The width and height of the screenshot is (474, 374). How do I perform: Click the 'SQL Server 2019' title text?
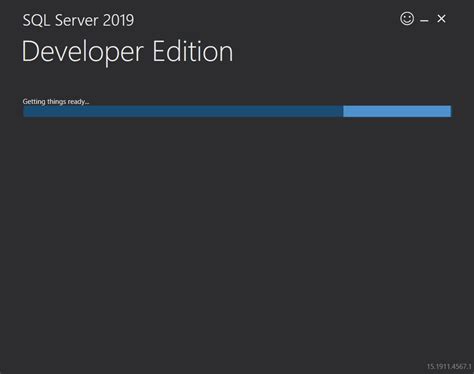pyautogui.click(x=78, y=20)
